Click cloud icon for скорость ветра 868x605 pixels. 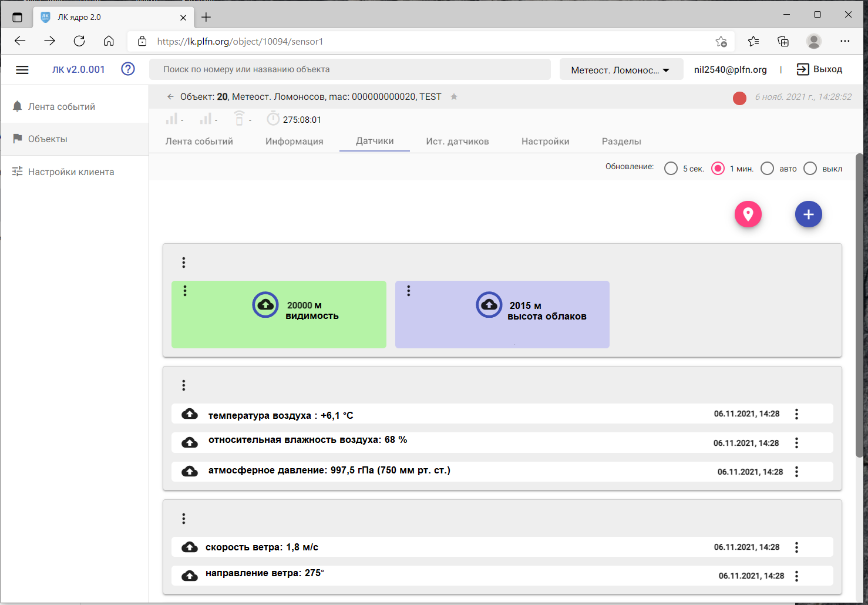pos(190,547)
